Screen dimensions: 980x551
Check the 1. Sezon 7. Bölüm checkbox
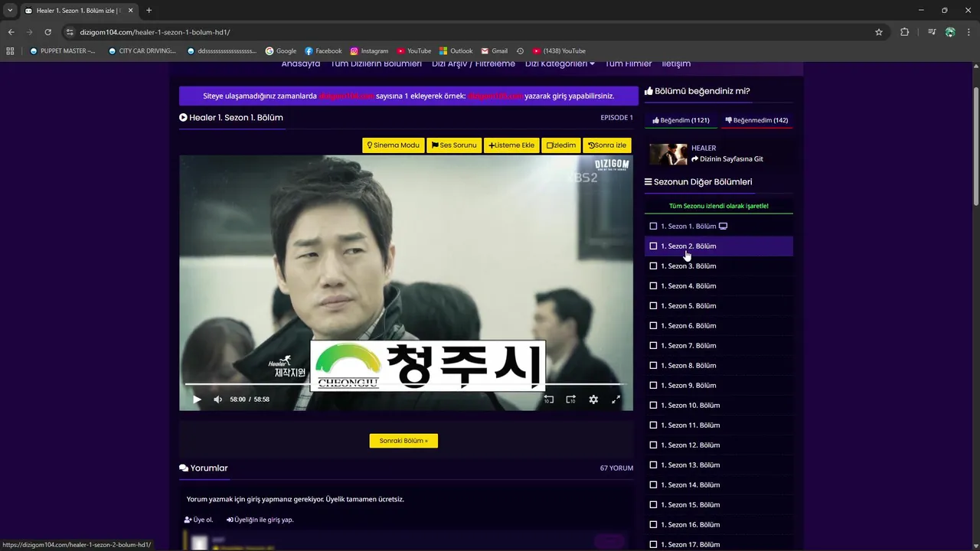653,346
